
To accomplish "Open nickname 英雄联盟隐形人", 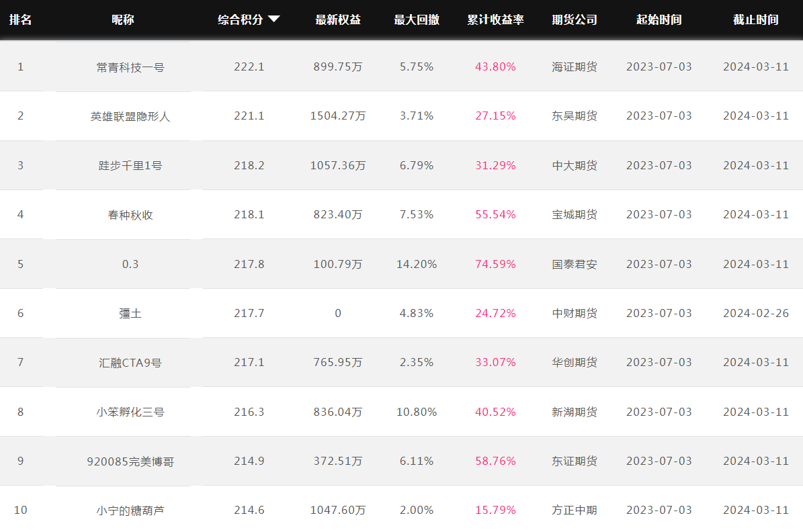I will 130,116.
